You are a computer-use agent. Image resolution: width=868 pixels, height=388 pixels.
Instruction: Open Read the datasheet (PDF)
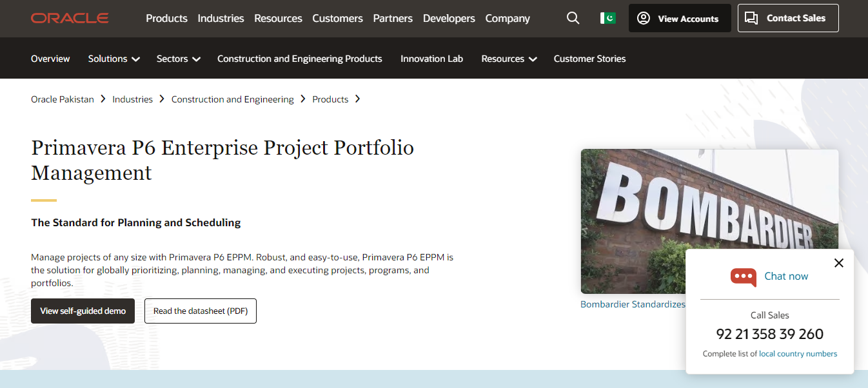[x=200, y=311]
